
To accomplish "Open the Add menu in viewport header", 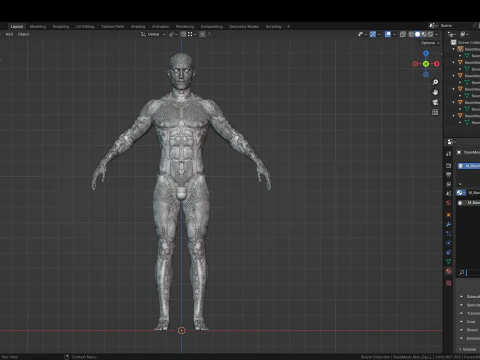I will pyautogui.click(x=9, y=34).
